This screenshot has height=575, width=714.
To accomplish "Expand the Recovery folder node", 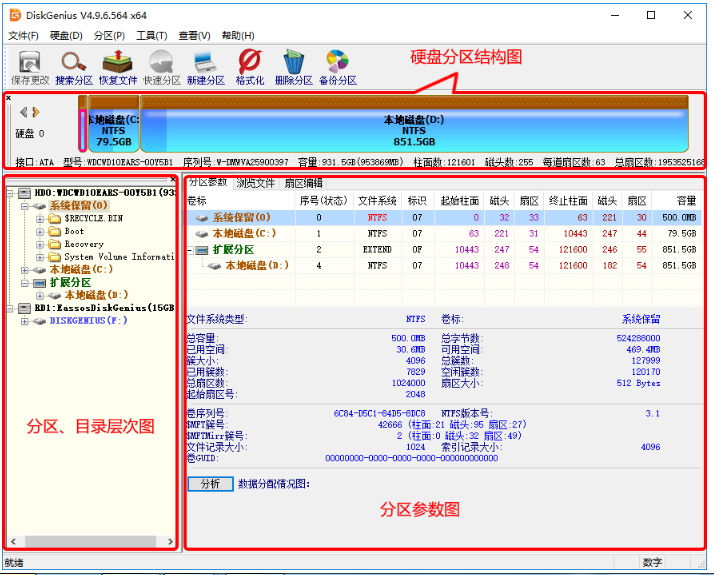I will [40, 244].
